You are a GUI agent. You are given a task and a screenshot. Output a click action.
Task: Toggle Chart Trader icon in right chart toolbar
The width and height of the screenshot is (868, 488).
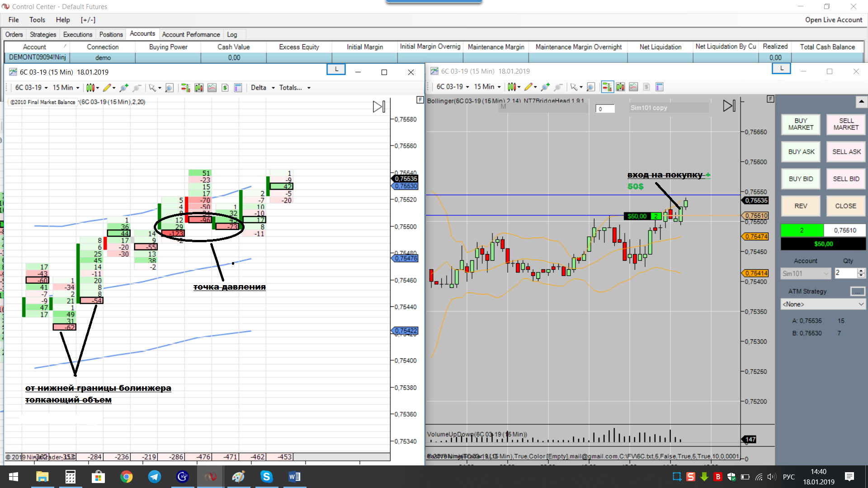607,87
